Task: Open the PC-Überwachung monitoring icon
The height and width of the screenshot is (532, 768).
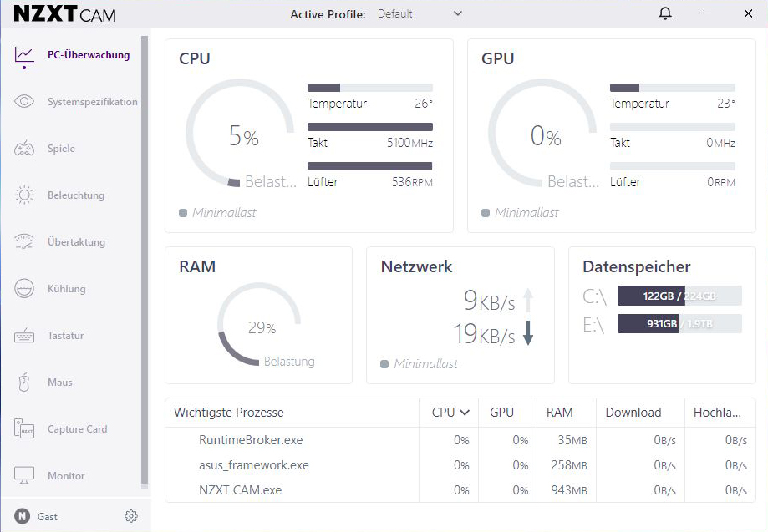Action: click(24, 55)
